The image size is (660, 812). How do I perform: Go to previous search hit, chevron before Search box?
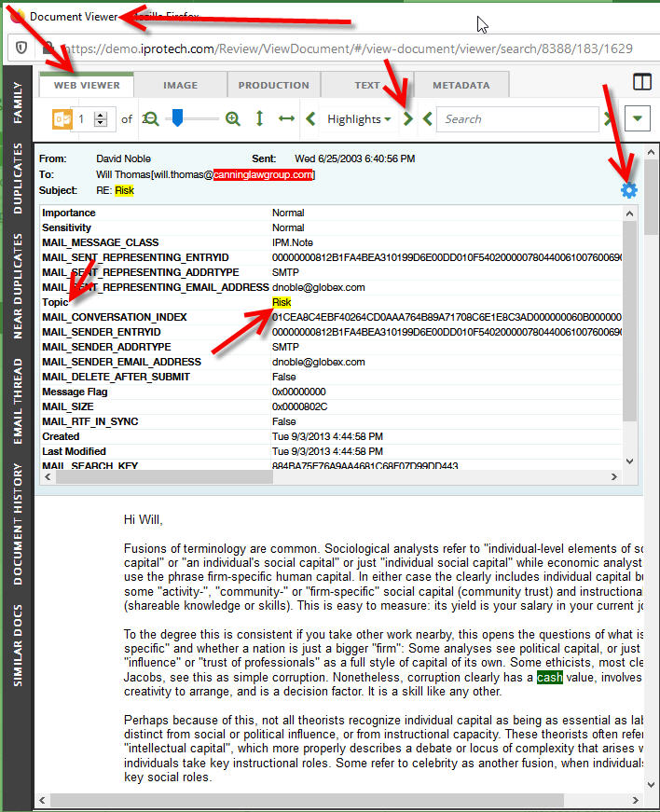click(427, 119)
